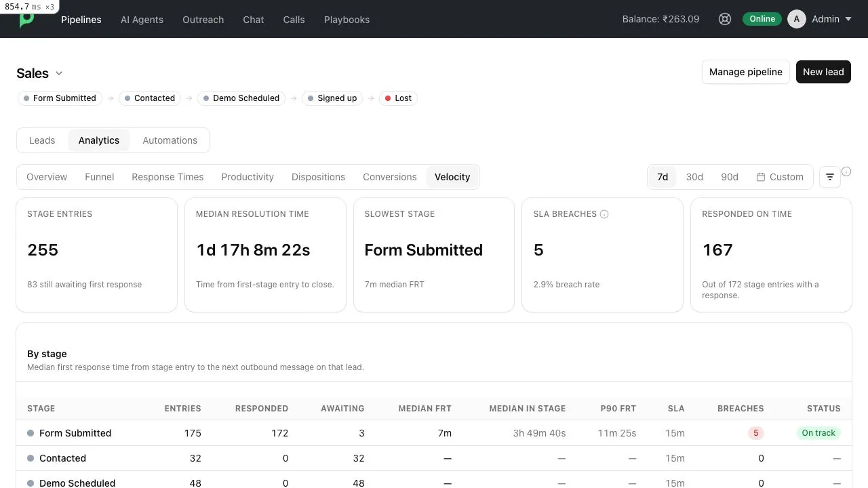Switch to the Analytics tab
The image size is (868, 488).
(99, 140)
